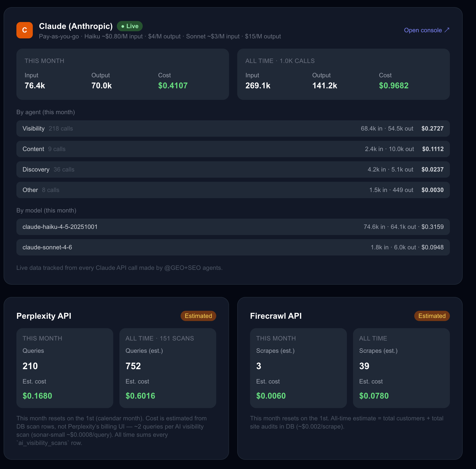Viewport: 476px width, 469px height.
Task: Click the Visibility agent cost "$0.2727"
Action: [432, 129]
